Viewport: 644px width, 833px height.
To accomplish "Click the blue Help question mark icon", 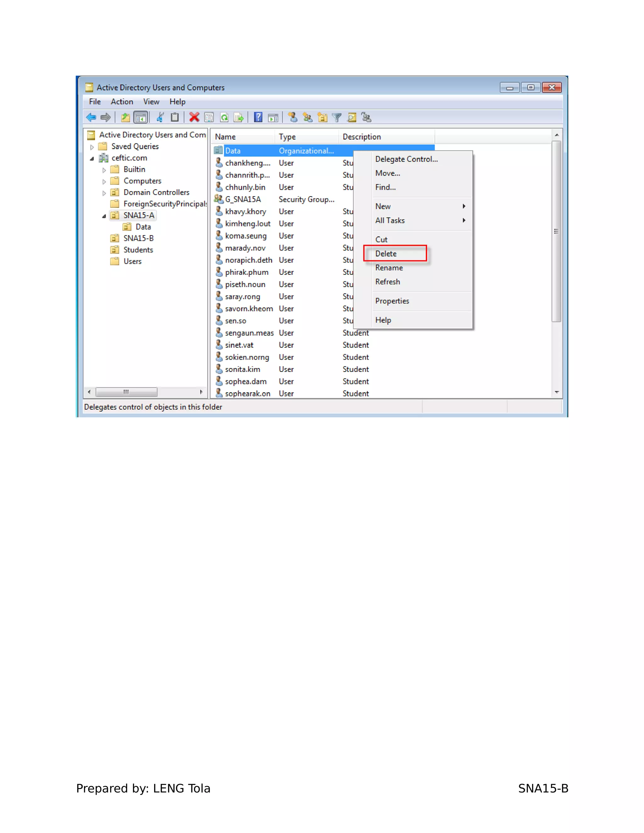I will tap(258, 118).
